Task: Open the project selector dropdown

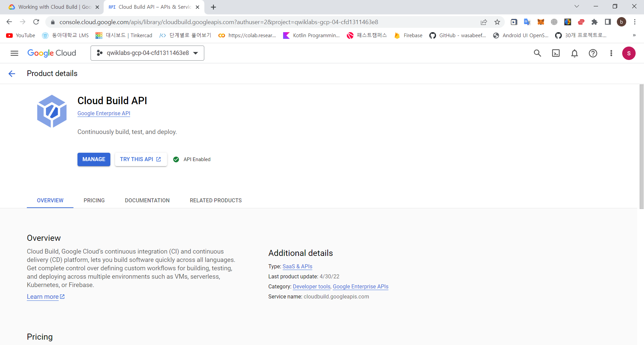Action: pos(147,53)
